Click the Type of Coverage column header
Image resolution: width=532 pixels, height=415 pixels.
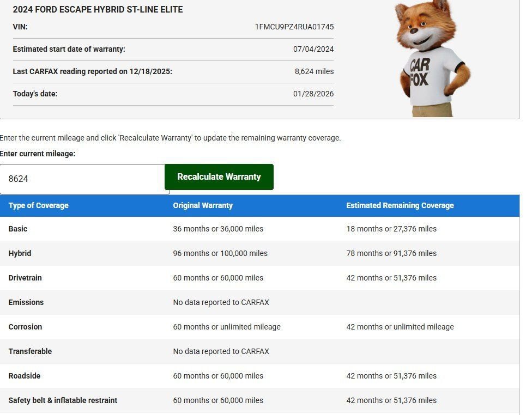pos(38,205)
